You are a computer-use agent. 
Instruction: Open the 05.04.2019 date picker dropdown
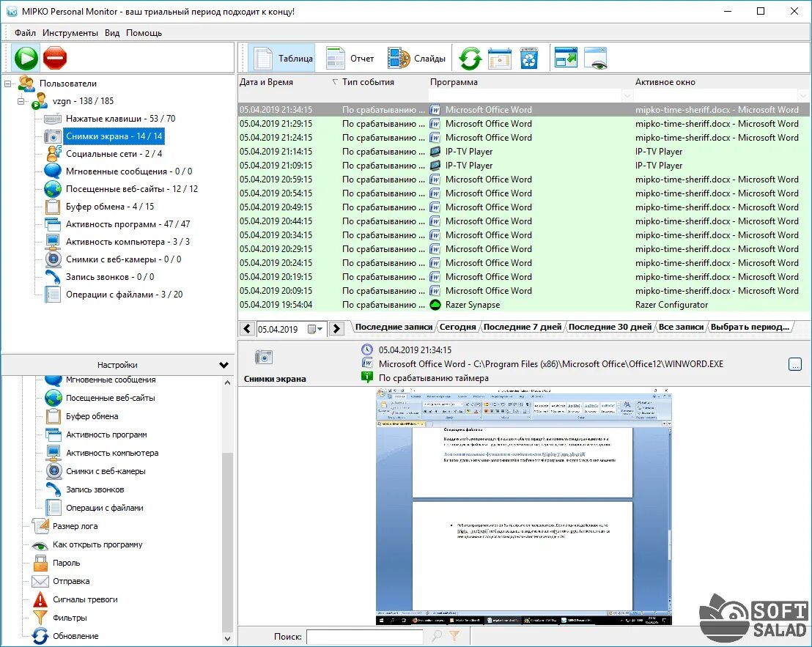pos(315,329)
